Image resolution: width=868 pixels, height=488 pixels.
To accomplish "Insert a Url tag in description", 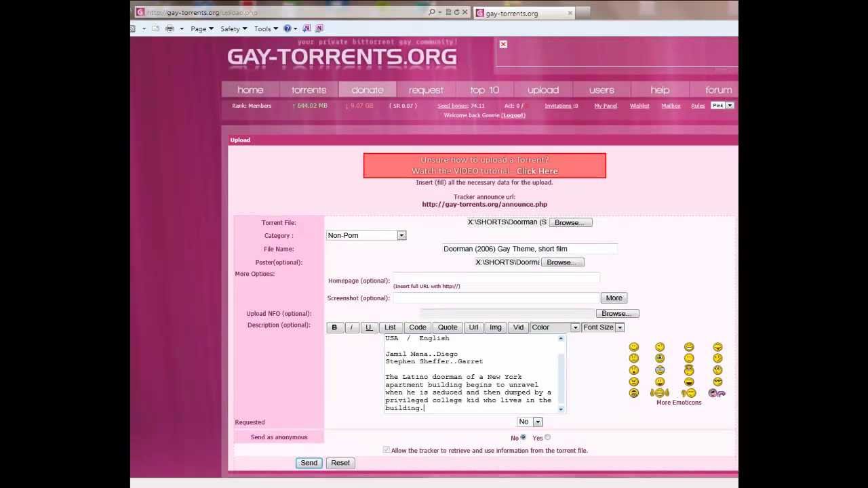I will click(473, 327).
